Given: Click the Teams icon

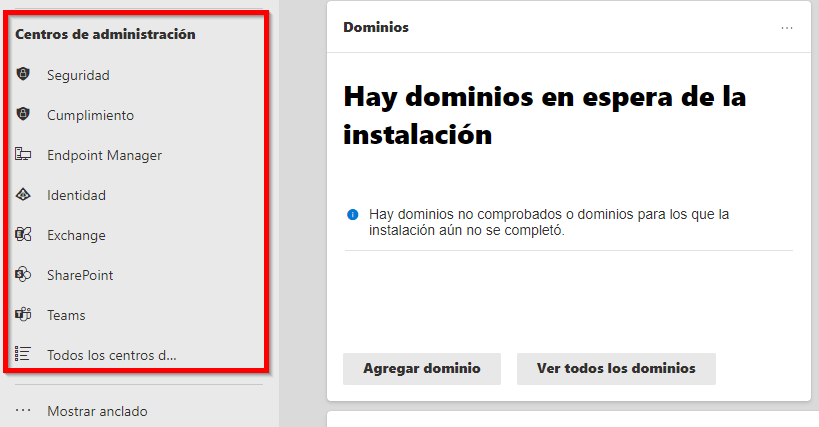Looking at the screenshot, I should coord(23,314).
